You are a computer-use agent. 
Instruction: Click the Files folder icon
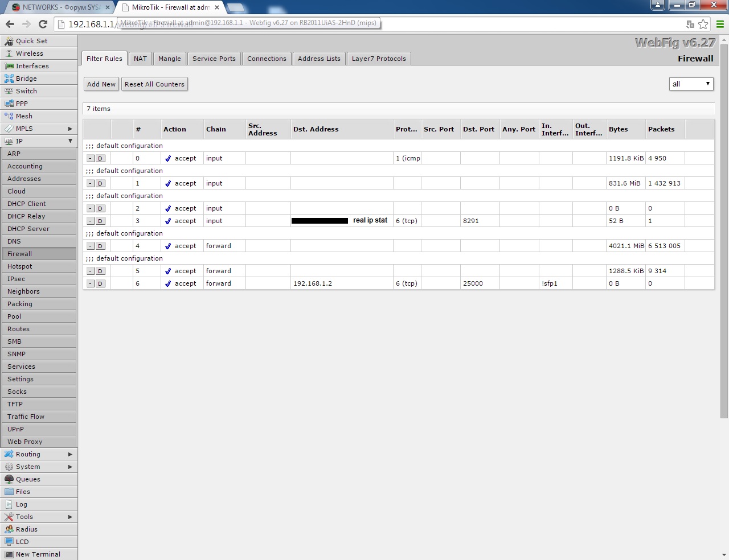pyautogui.click(x=9, y=492)
